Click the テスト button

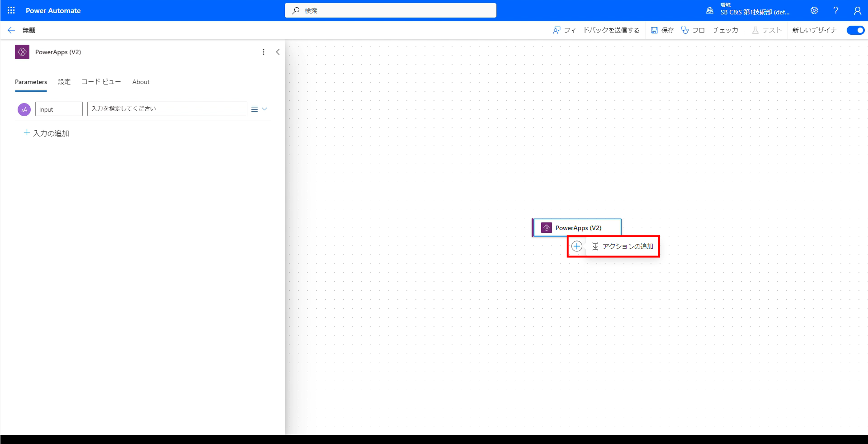coord(767,30)
